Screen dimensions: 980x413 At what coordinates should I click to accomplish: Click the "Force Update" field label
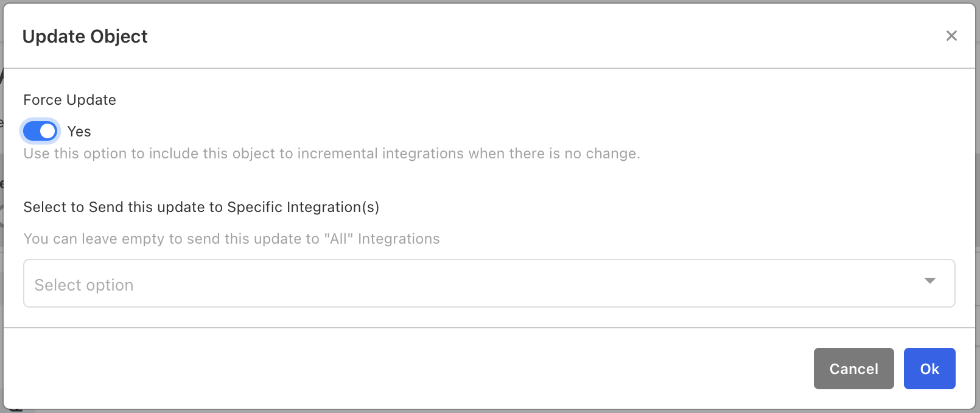point(69,100)
